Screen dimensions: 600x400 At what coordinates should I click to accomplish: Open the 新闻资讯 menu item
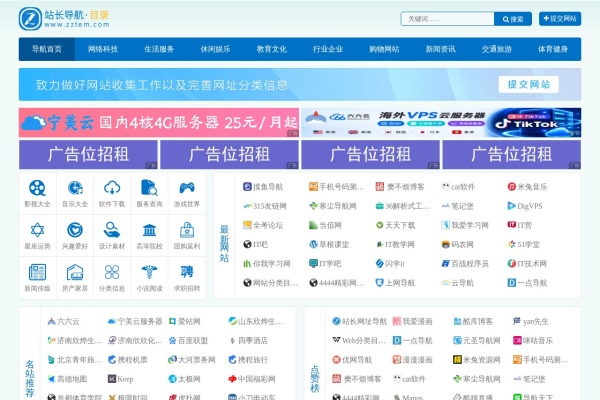click(x=440, y=49)
